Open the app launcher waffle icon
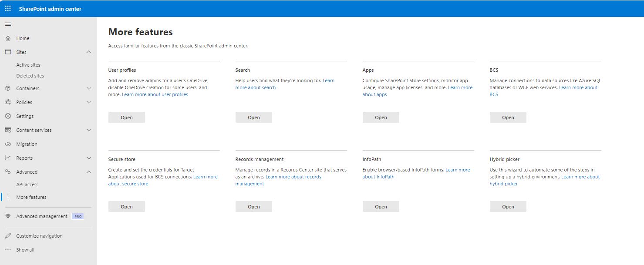The height and width of the screenshot is (265, 644). click(8, 9)
